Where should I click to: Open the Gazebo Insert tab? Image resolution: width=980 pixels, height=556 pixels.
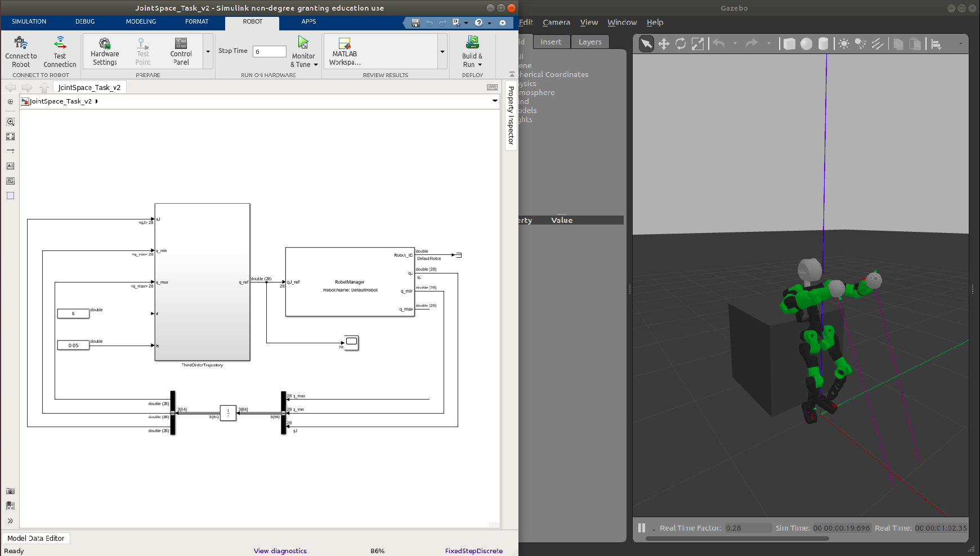[551, 42]
